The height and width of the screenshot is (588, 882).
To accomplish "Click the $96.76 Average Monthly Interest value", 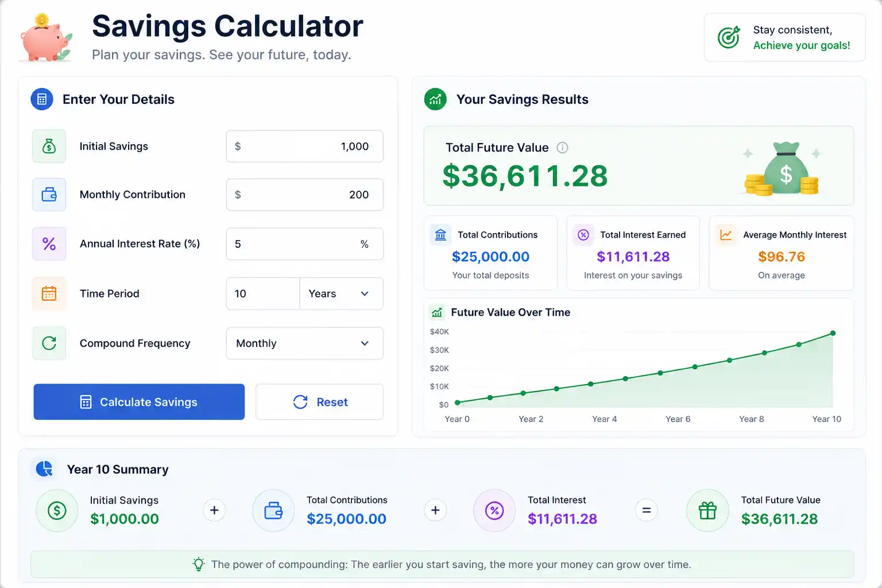I will pos(782,257).
